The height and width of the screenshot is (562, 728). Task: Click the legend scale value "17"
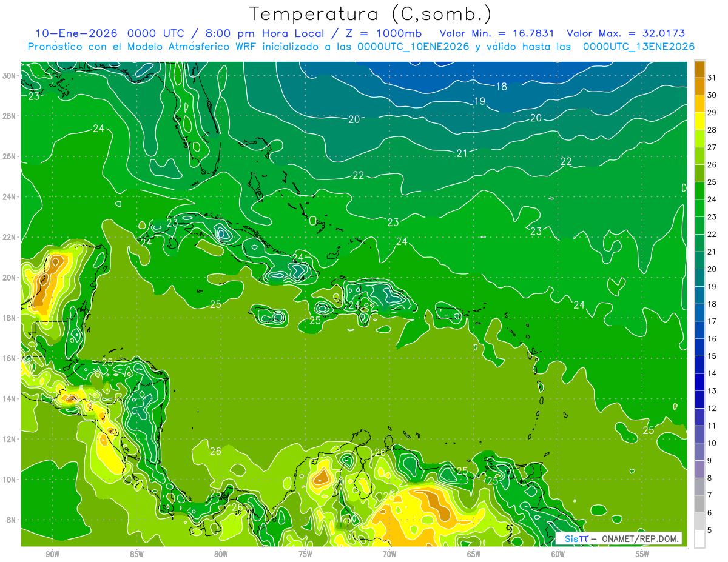(712, 321)
